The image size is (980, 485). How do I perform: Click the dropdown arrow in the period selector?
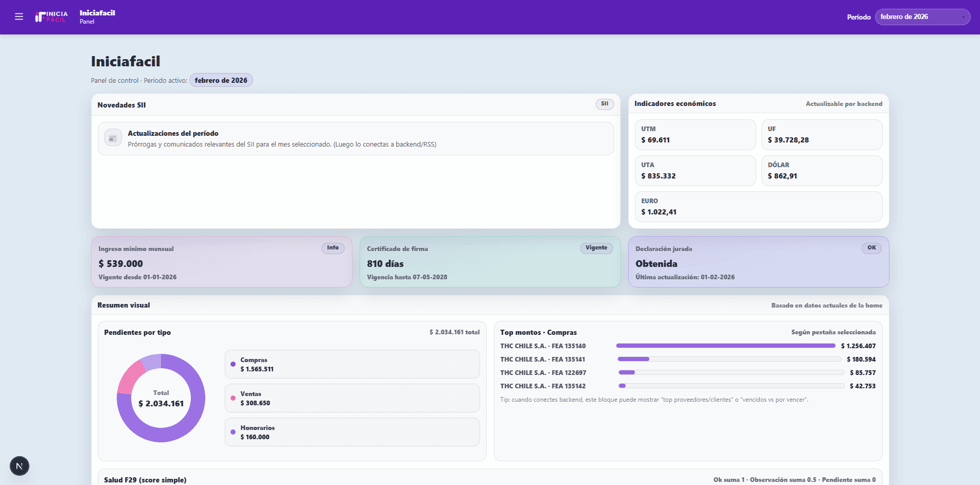pos(963,17)
